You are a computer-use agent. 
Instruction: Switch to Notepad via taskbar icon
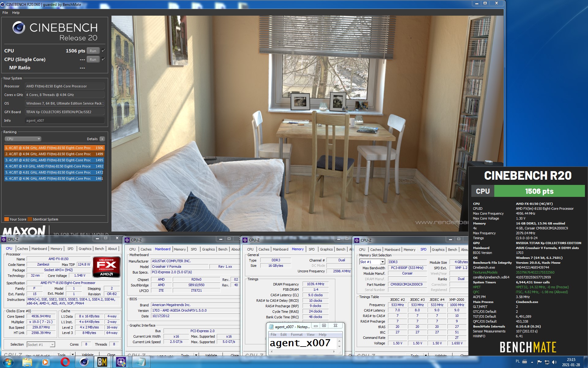[x=141, y=362]
